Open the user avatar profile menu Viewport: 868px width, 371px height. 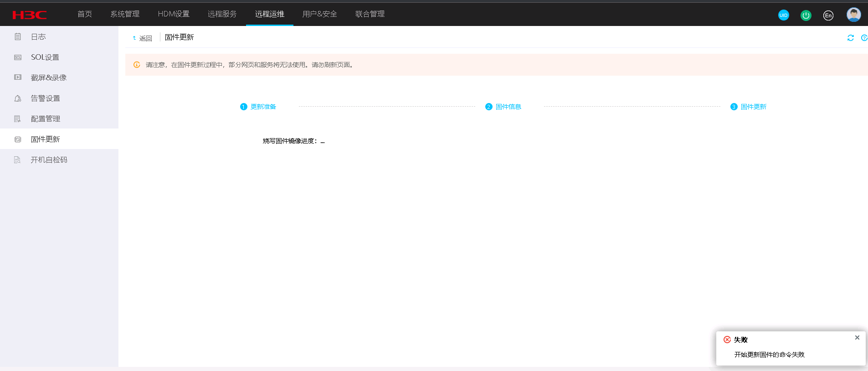pos(854,15)
